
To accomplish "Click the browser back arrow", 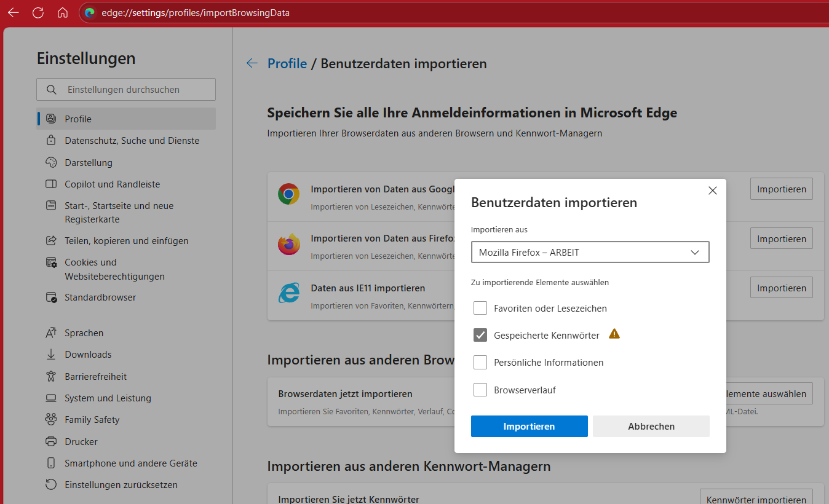I will pyautogui.click(x=14, y=12).
